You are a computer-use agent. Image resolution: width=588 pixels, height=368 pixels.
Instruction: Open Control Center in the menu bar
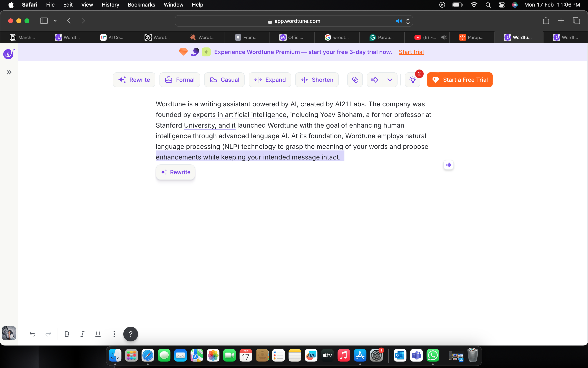pos(502,5)
